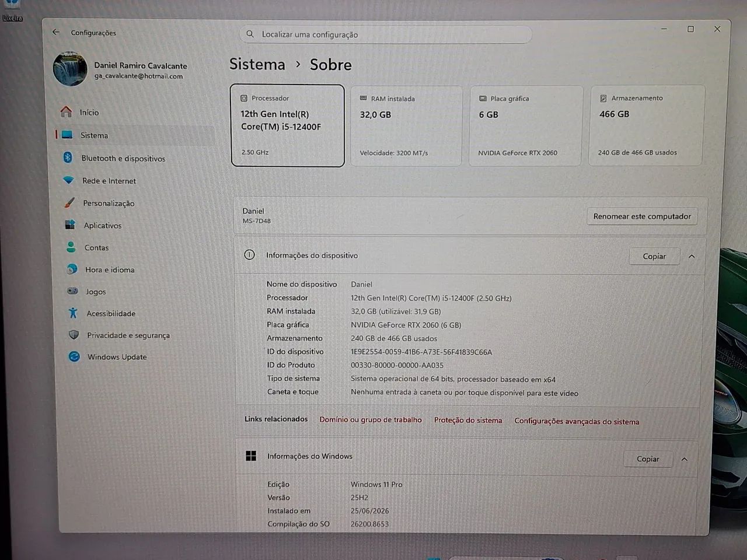Open Início via its home icon
The width and height of the screenshot is (747, 560).
(67, 111)
